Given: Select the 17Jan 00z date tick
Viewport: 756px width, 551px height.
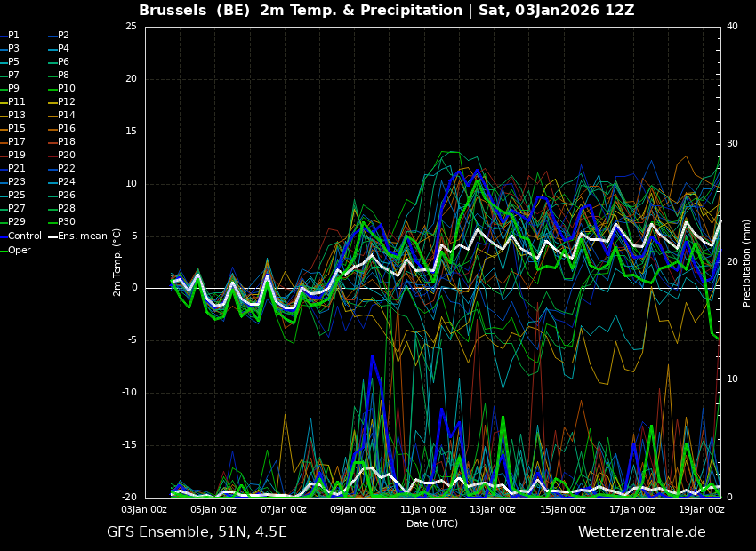Looking at the screenshot, I should [632, 509].
